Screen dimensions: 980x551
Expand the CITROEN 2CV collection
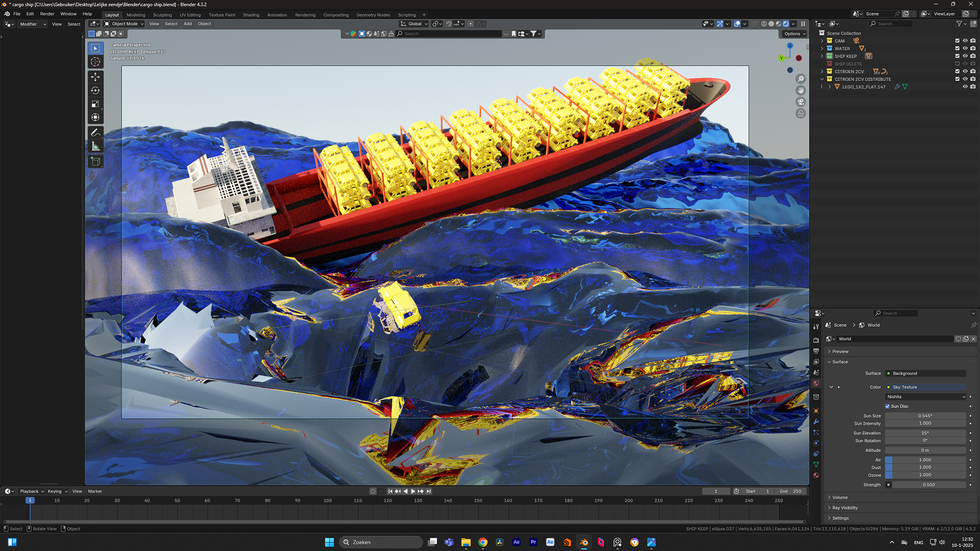(x=822, y=71)
